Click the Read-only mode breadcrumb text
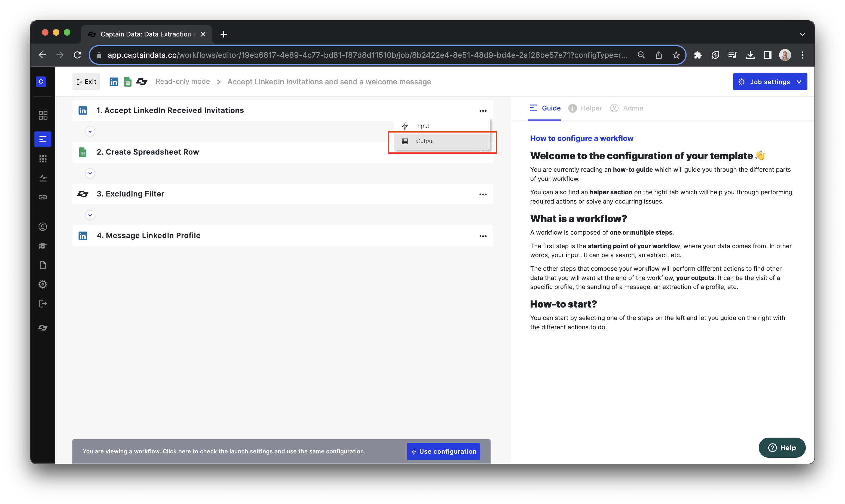The width and height of the screenshot is (845, 504). [x=183, y=82]
